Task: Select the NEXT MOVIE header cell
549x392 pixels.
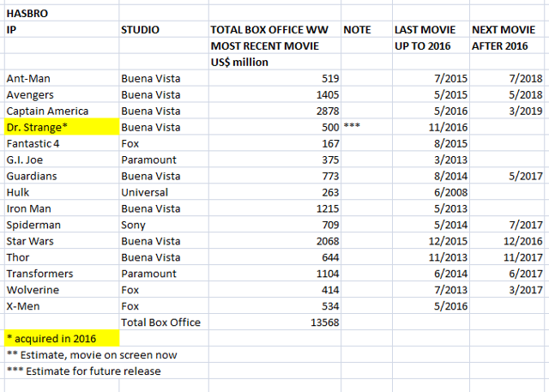Action: [507, 29]
